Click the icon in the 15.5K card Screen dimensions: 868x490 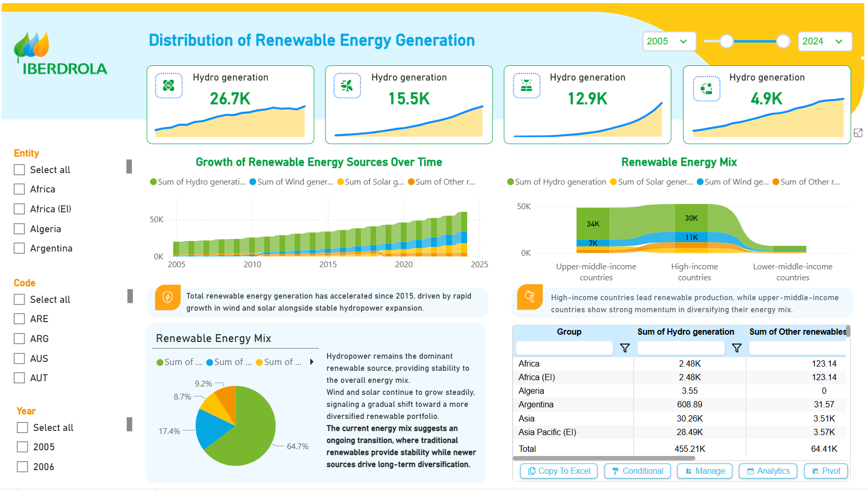coord(347,86)
